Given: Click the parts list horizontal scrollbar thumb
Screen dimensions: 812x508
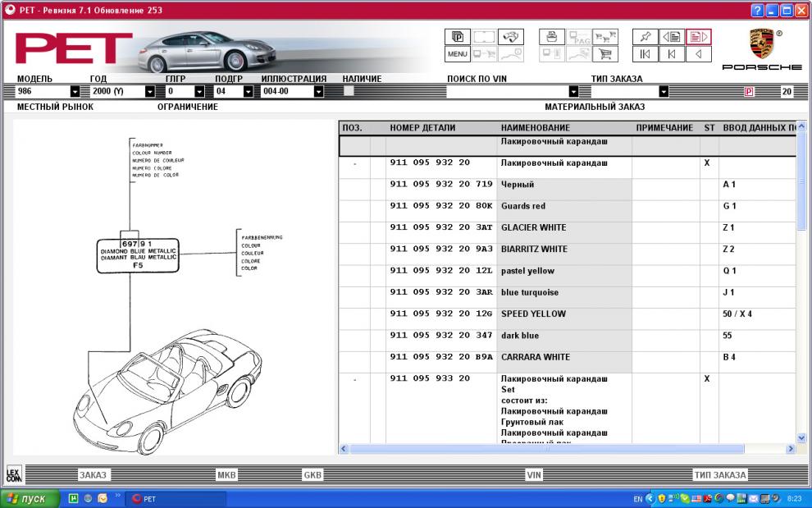Looking at the screenshot, I should click(x=547, y=448).
